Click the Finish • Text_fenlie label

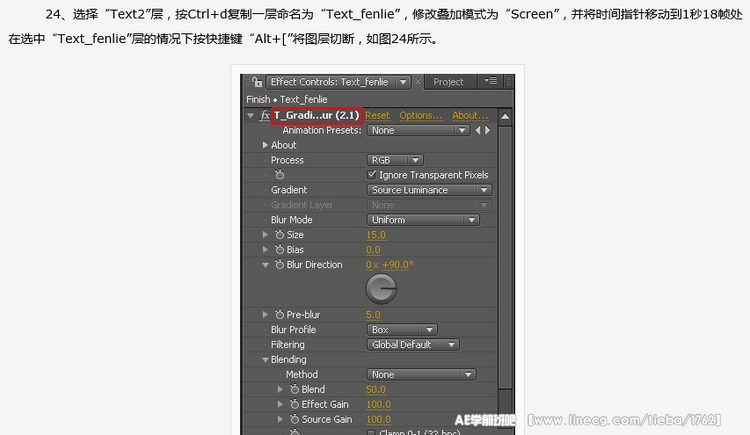(x=287, y=99)
